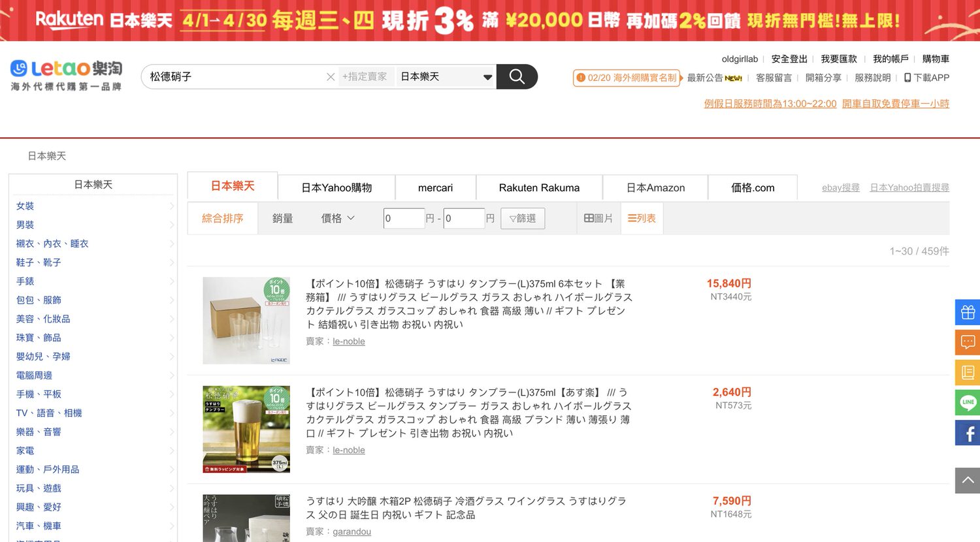Switch to list view 列表
The height and width of the screenshot is (542, 980).
642,218
